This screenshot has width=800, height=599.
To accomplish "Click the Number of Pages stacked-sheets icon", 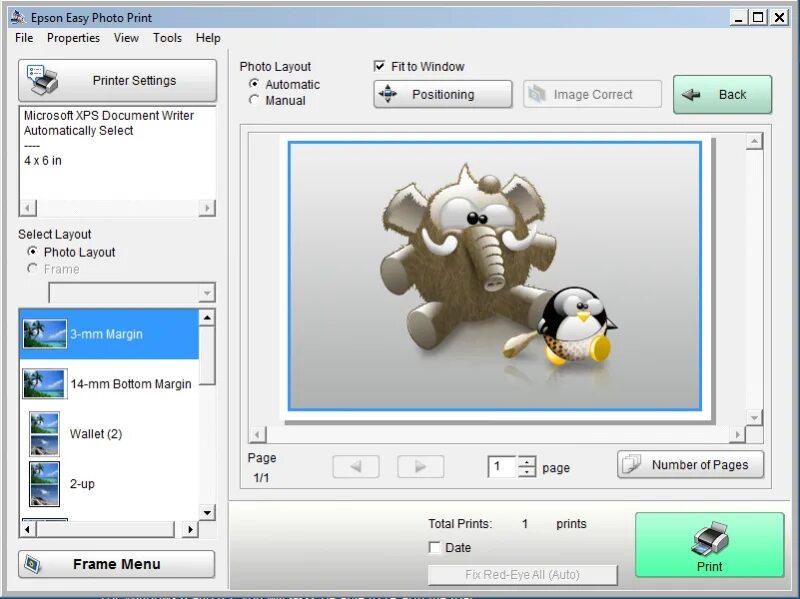I will (632, 464).
